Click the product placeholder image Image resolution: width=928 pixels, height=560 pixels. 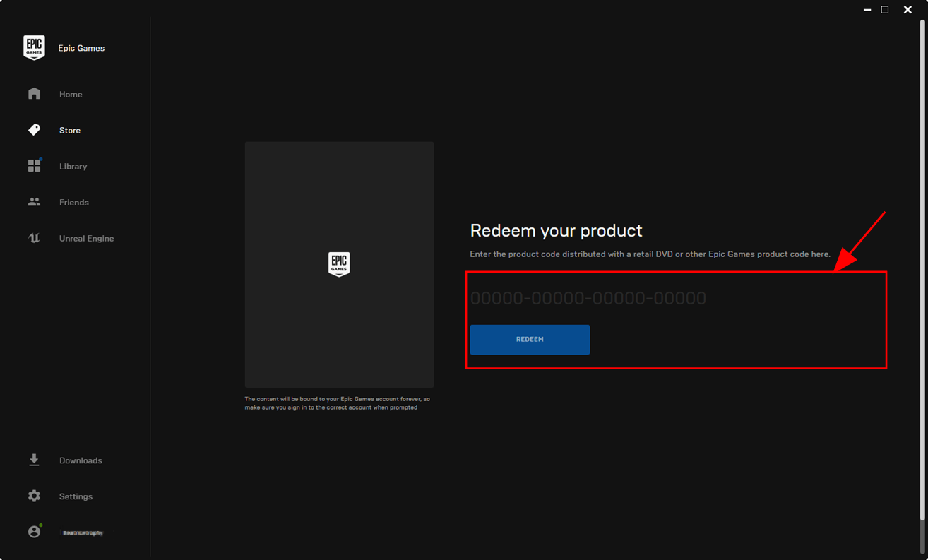point(339,264)
